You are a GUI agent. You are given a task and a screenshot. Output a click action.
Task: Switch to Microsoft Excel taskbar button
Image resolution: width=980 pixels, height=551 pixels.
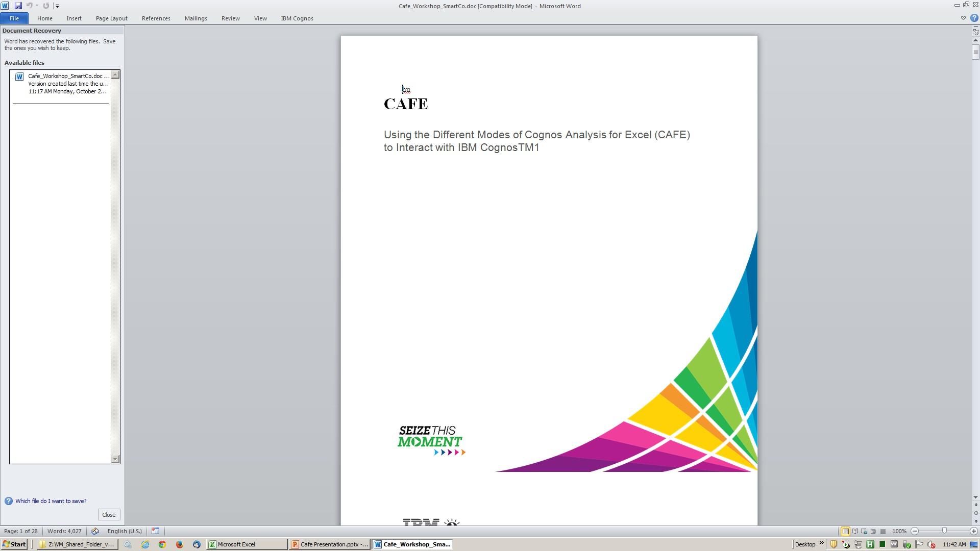pyautogui.click(x=247, y=544)
